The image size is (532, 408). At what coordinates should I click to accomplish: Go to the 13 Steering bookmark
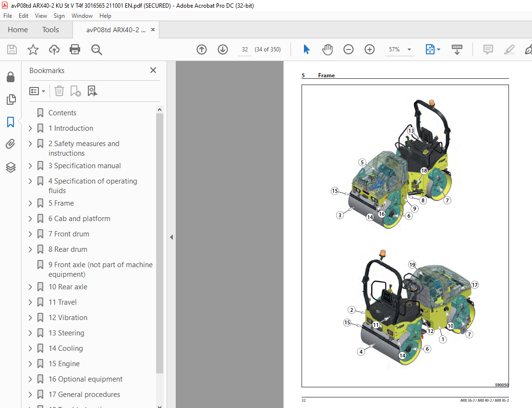tap(66, 333)
